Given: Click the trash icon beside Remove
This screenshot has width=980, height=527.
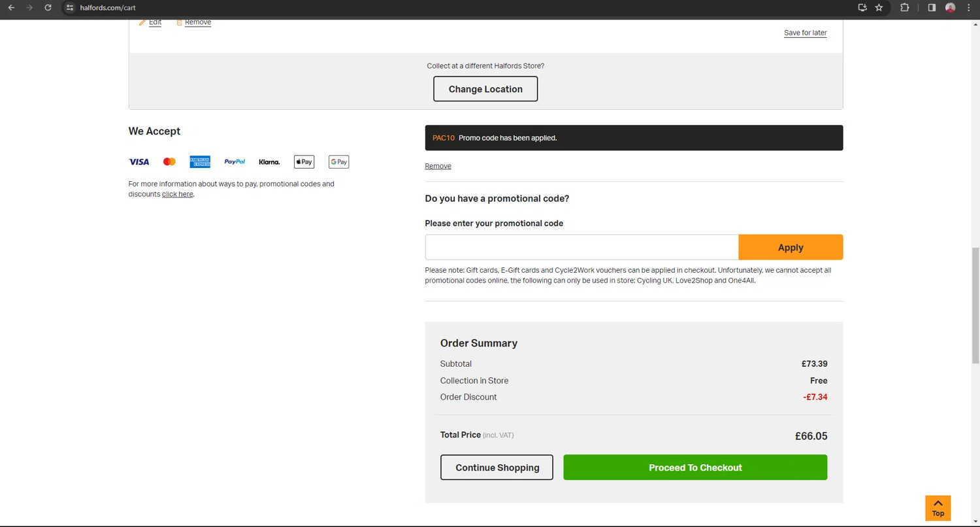Looking at the screenshot, I should (x=179, y=22).
